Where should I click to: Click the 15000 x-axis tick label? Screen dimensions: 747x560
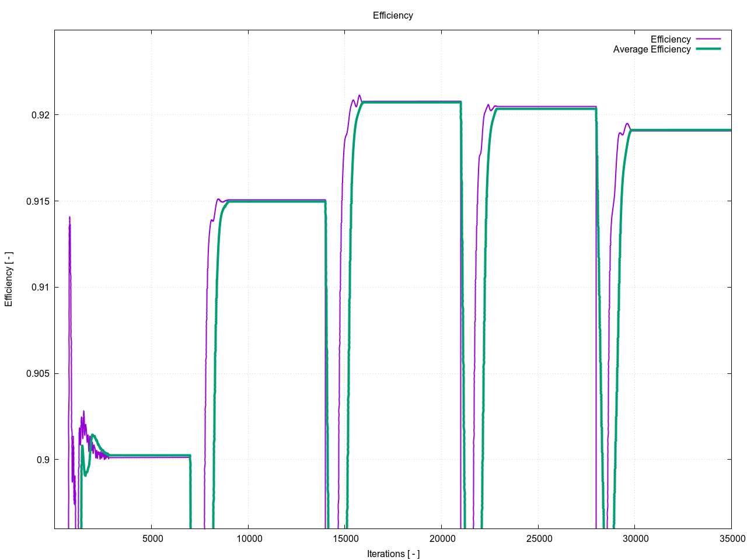(x=345, y=538)
